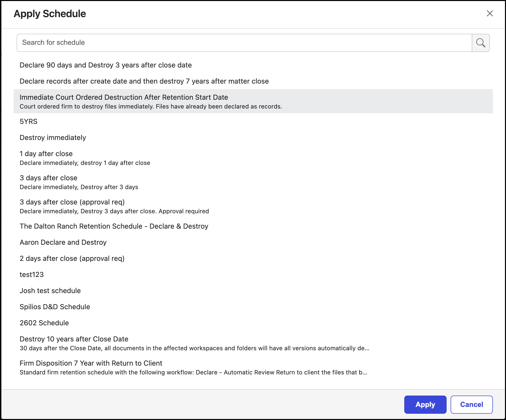This screenshot has width=506, height=420.
Task: Select The Dalton Ranch Retention Schedule
Action: click(114, 226)
